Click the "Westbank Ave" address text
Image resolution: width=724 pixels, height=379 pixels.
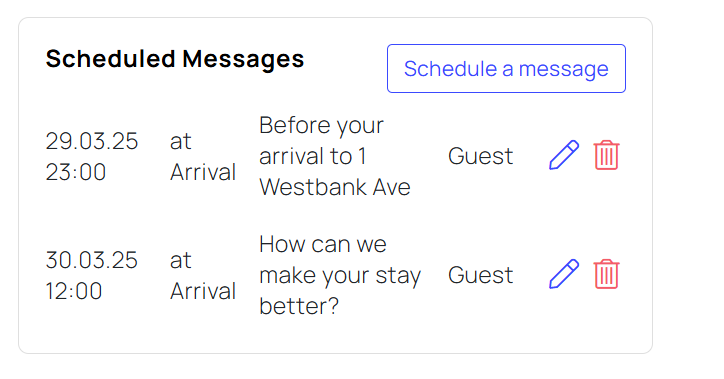pyautogui.click(x=335, y=187)
